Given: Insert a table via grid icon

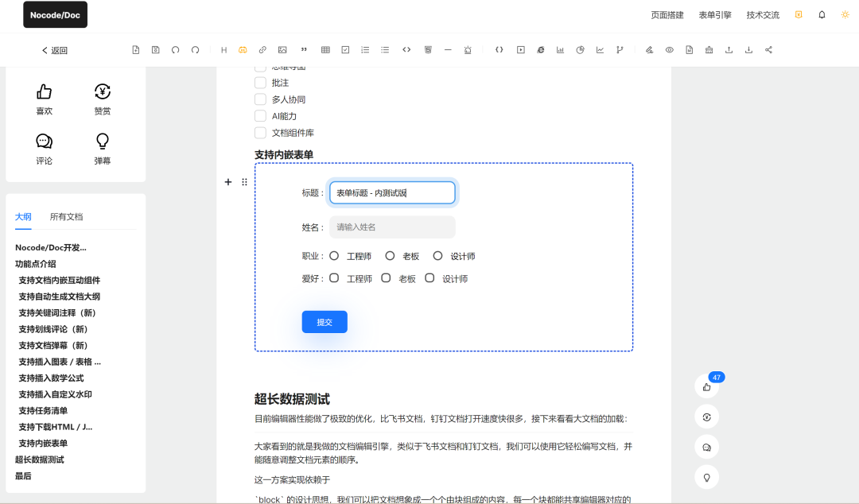Looking at the screenshot, I should coord(325,50).
